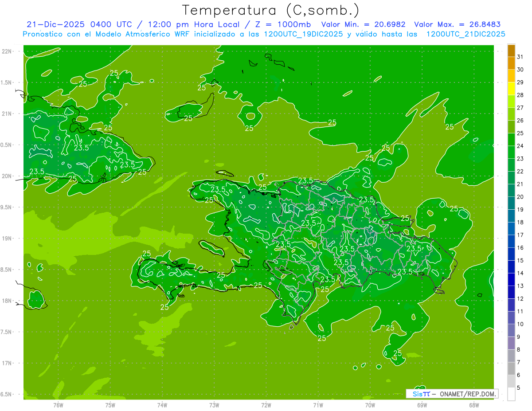Click the 69W longitude axis label
The height and width of the screenshot is (411, 532).
click(x=422, y=405)
